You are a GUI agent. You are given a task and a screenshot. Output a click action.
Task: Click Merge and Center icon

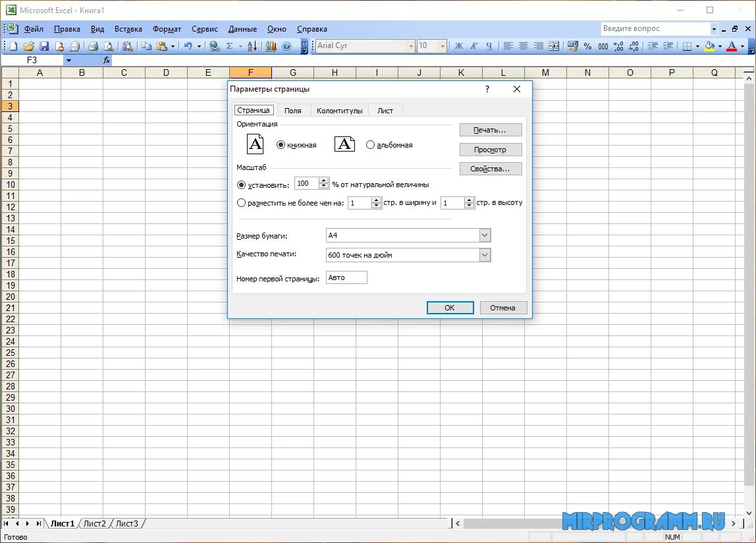554,46
